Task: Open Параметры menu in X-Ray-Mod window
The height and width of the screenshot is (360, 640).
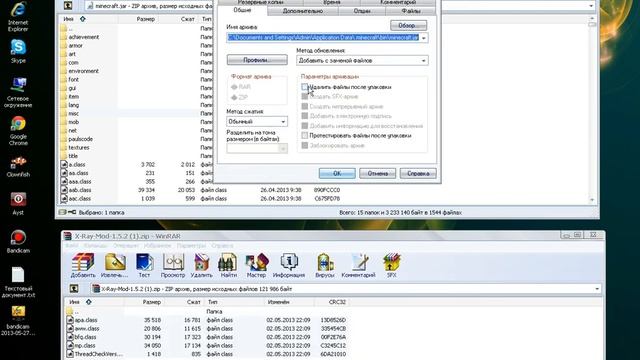Action: [x=191, y=246]
